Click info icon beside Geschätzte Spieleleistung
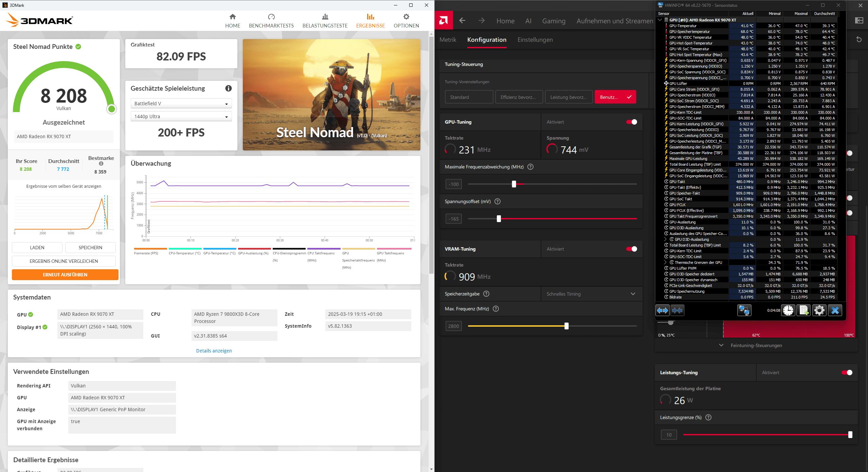 pos(229,88)
